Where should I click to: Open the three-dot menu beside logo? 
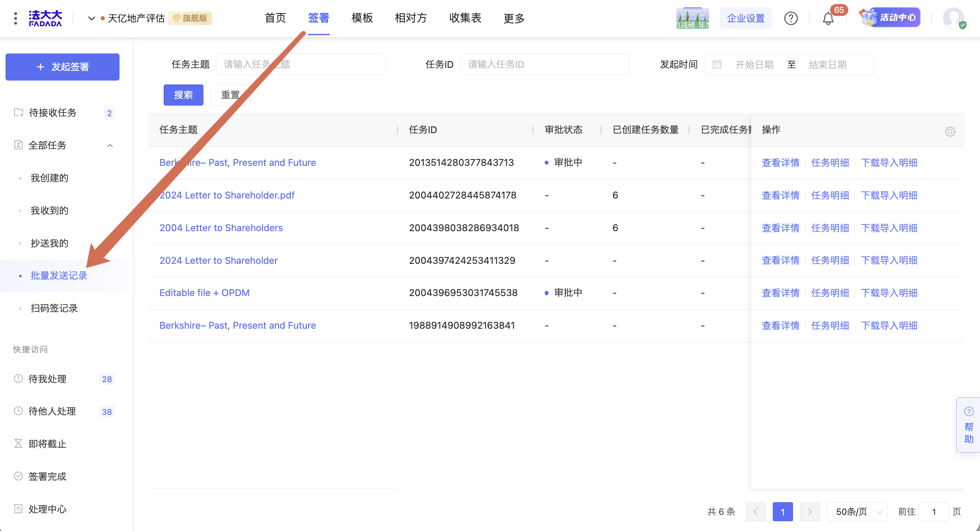[x=16, y=18]
